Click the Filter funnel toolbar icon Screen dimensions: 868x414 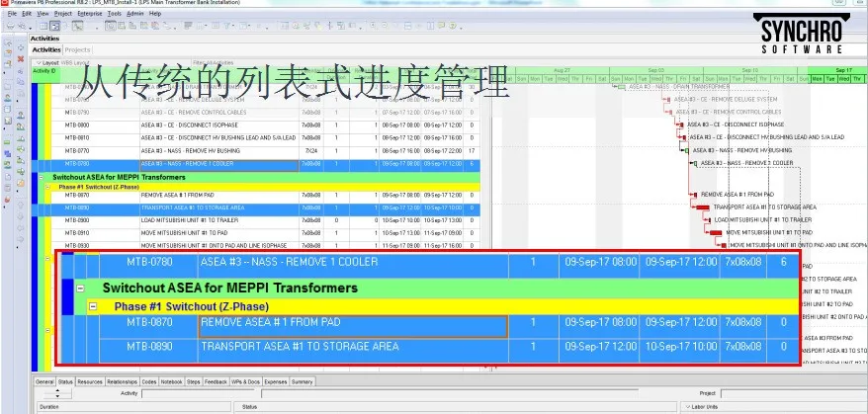[x=226, y=26]
